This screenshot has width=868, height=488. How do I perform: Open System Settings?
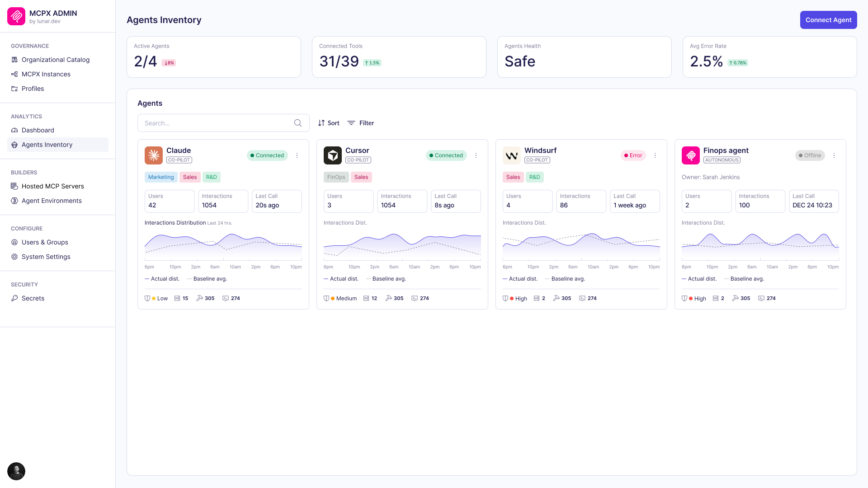tap(58, 257)
